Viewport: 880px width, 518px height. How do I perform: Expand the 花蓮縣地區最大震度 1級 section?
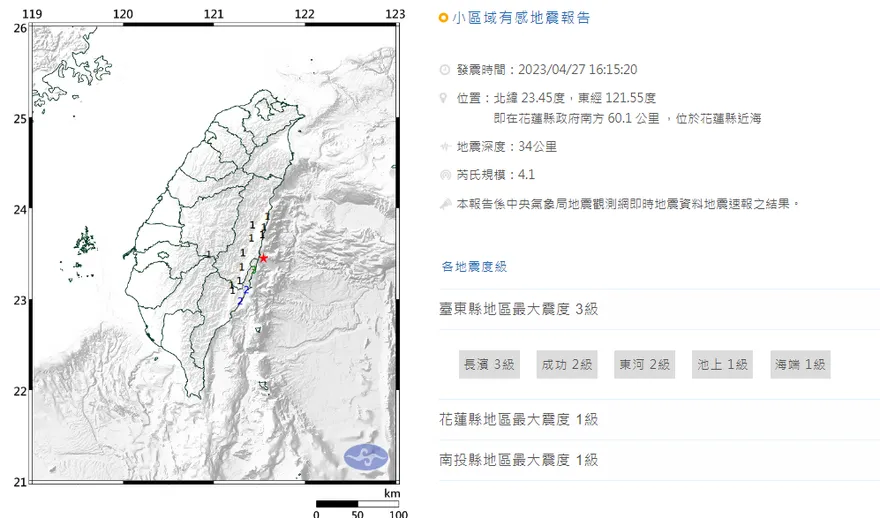click(x=519, y=419)
